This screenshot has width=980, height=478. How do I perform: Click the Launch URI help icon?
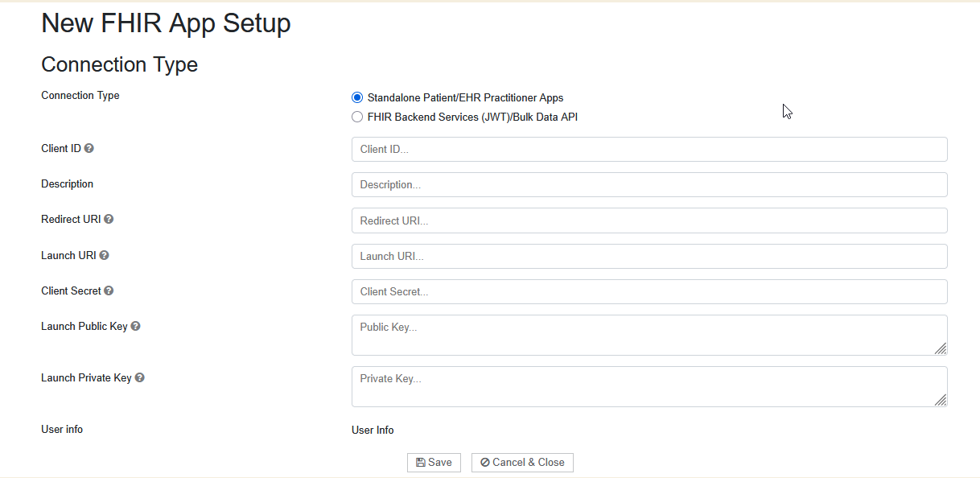(x=104, y=255)
